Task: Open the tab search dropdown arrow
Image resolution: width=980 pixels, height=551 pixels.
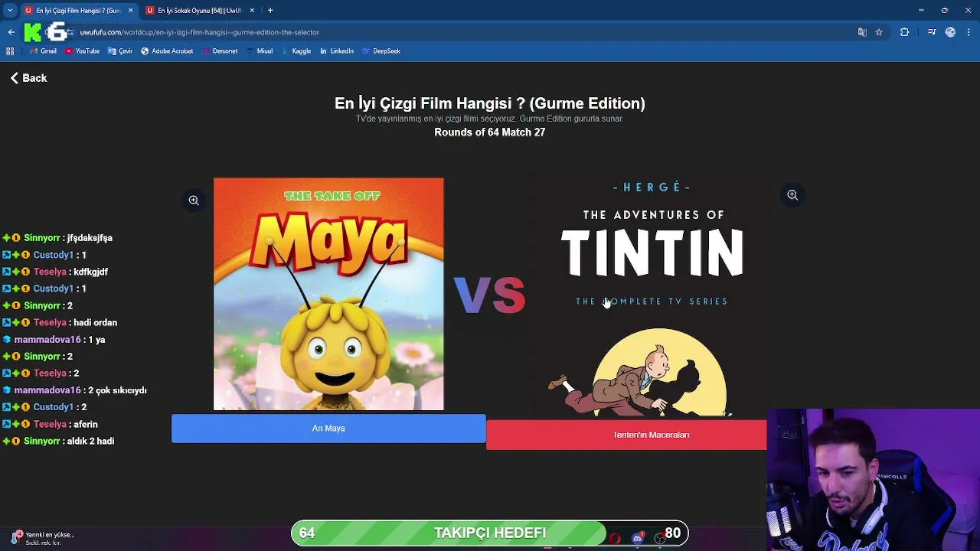Action: [10, 10]
